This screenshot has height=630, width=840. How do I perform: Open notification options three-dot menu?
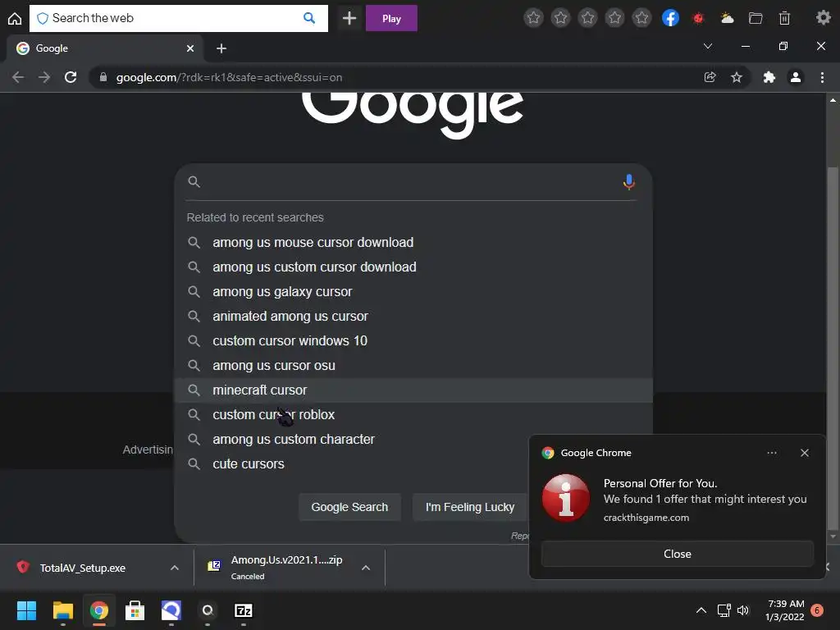(771, 453)
